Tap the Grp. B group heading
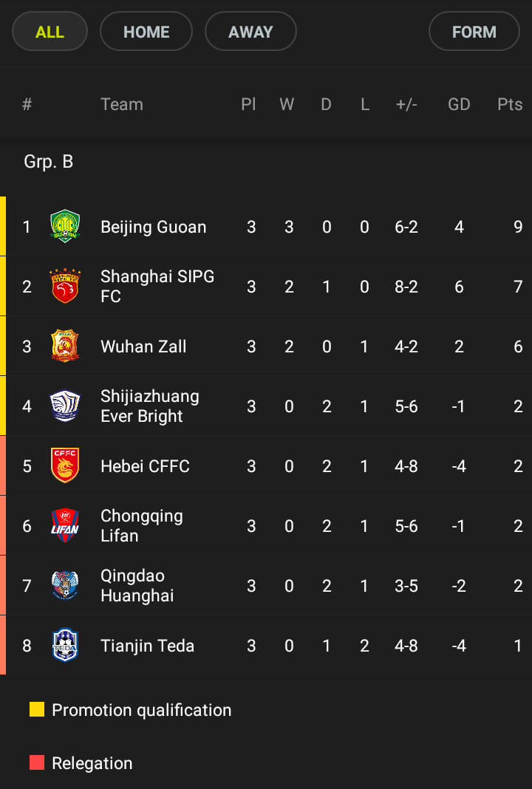The image size is (532, 789). [48, 162]
